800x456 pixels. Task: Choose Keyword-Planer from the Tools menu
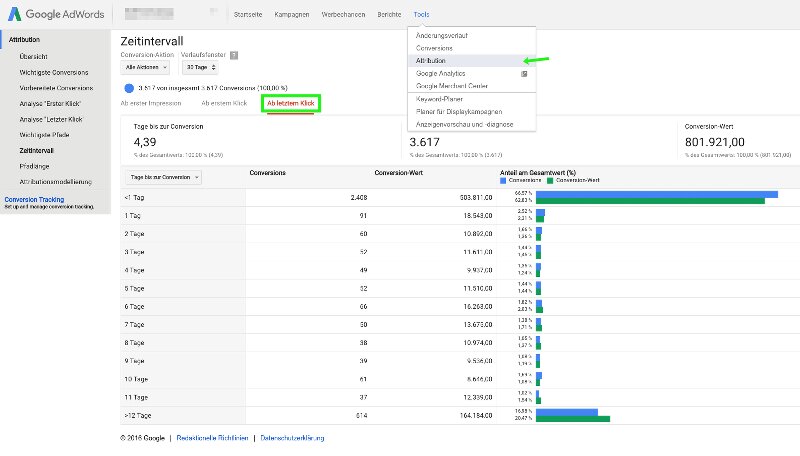click(441, 99)
